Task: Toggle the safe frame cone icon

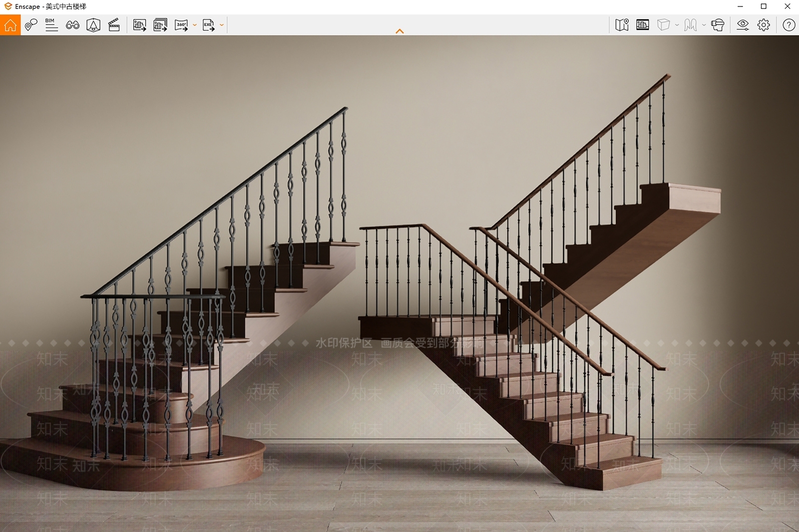Action: (93, 25)
